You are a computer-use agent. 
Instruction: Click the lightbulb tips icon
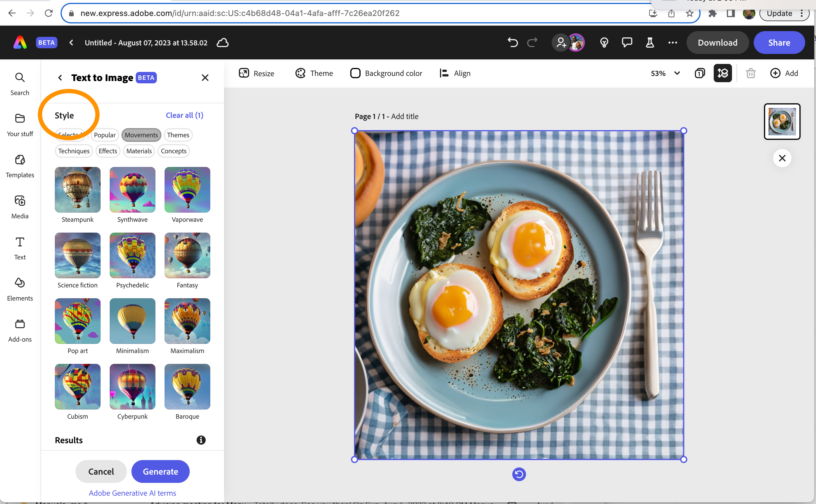pyautogui.click(x=604, y=43)
